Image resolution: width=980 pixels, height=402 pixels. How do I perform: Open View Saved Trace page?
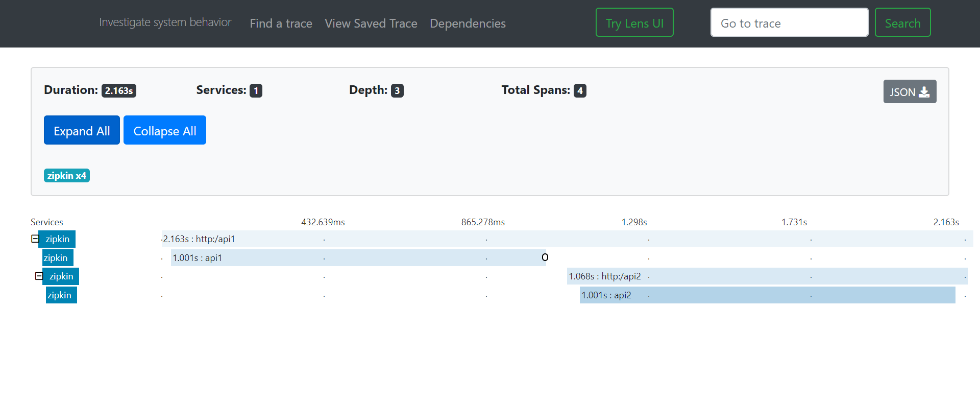pyautogui.click(x=371, y=23)
